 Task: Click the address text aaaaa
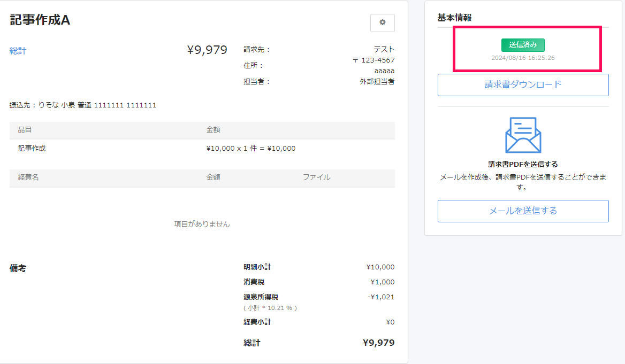point(384,71)
